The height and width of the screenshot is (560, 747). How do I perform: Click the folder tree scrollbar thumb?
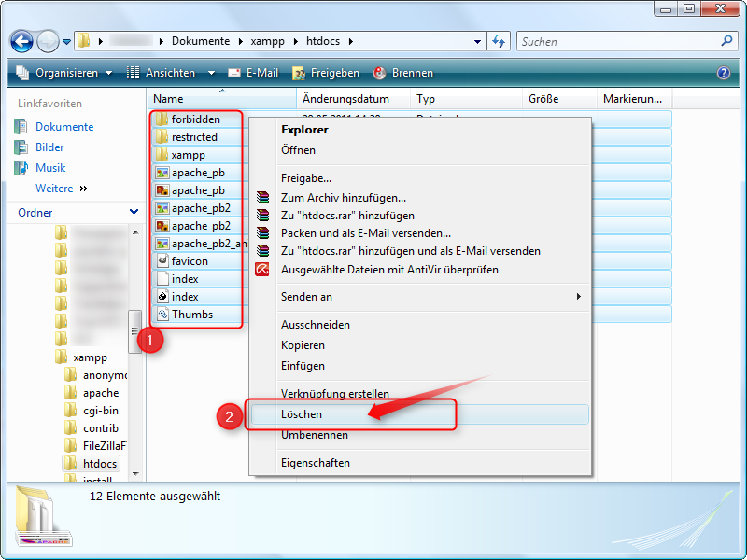134,331
